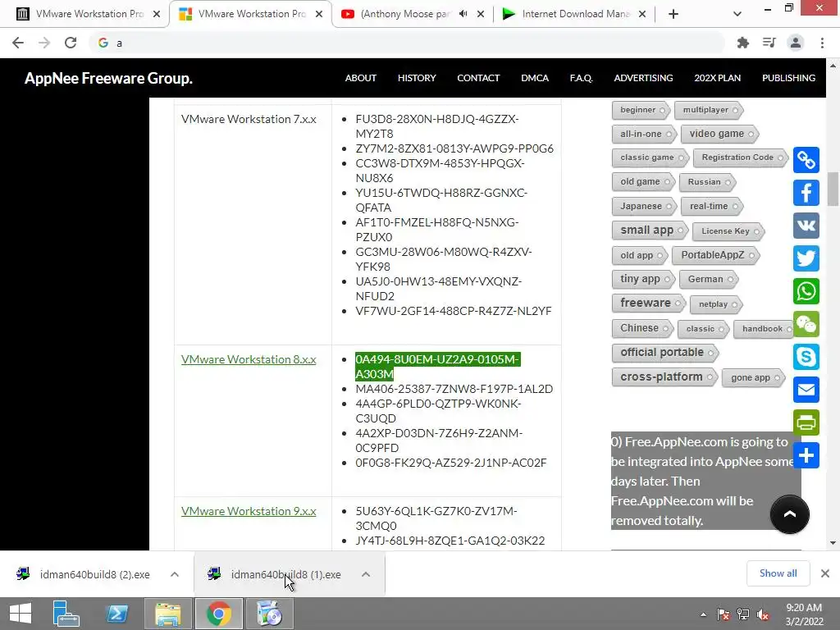Reload the current page

71,43
